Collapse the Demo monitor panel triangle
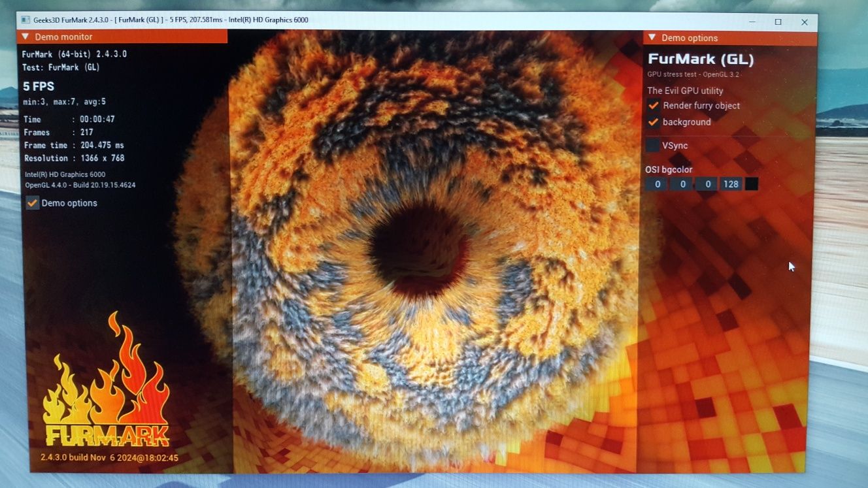Viewport: 868px width, 488px height. (x=25, y=37)
